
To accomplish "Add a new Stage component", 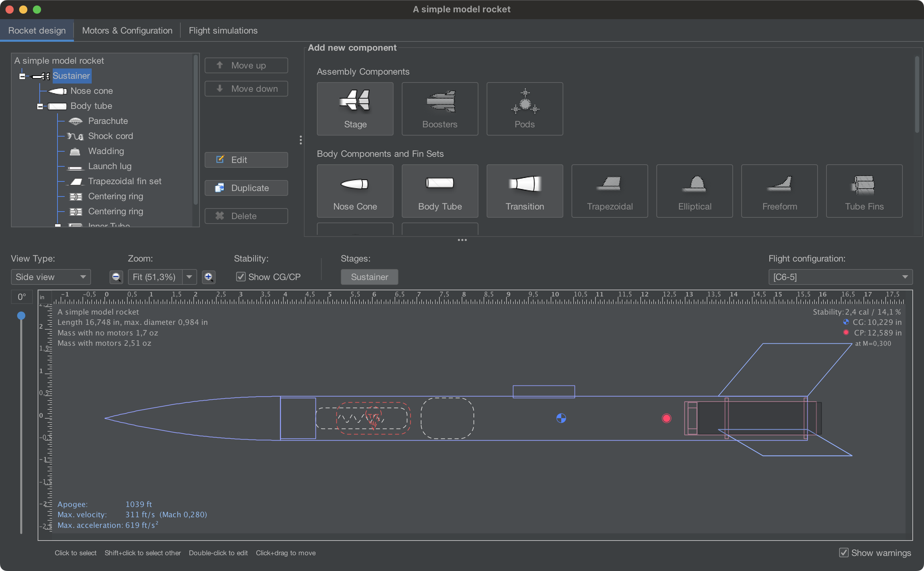I will (355, 109).
